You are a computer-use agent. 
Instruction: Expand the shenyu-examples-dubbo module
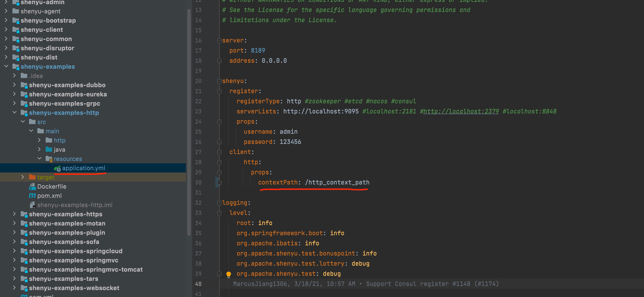pyautogui.click(x=15, y=85)
